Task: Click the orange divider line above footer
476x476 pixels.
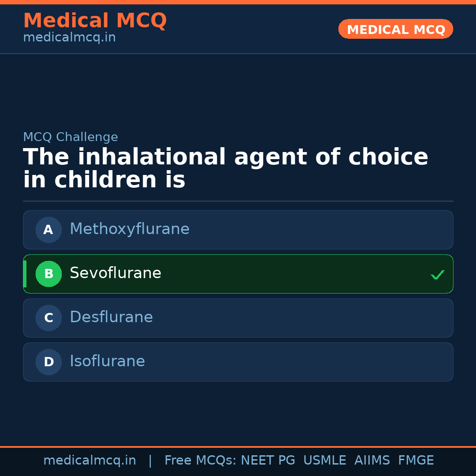Action: [x=238, y=446]
